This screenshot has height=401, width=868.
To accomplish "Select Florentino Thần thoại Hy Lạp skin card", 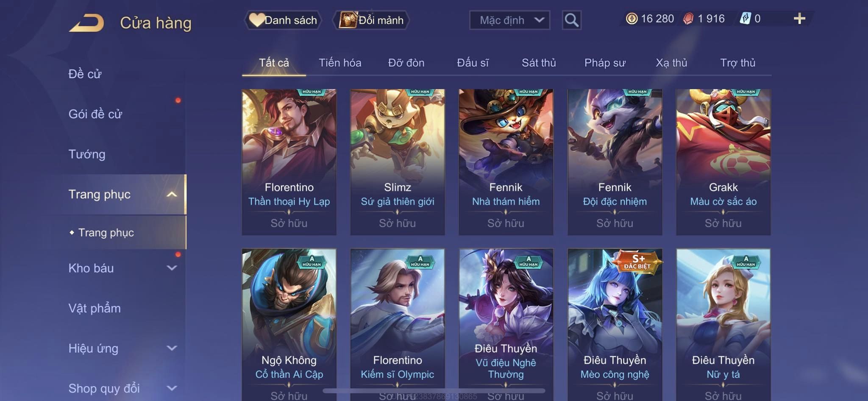I will 289,162.
